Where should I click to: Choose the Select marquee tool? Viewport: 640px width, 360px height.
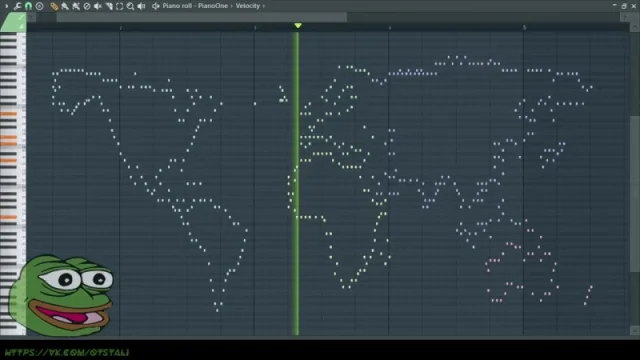[120, 6]
